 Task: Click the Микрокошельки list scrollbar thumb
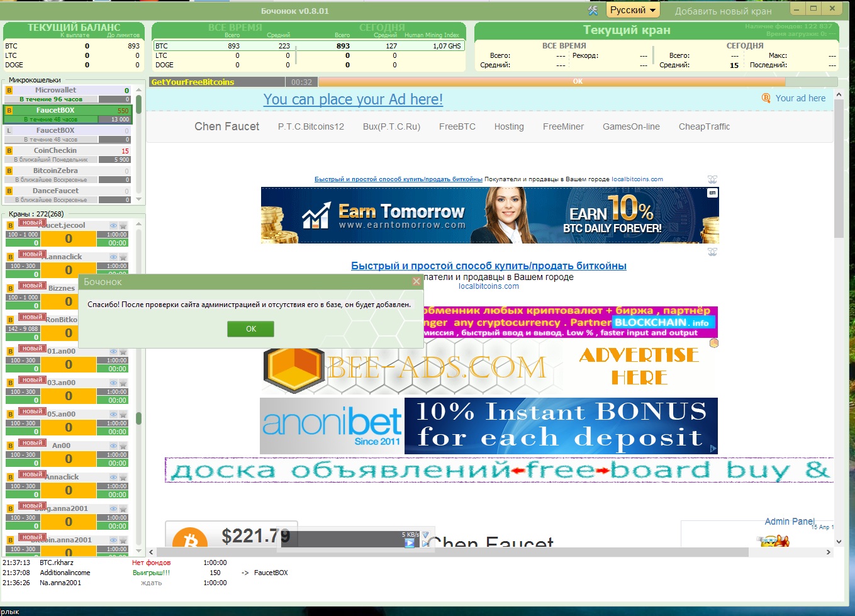point(138,104)
